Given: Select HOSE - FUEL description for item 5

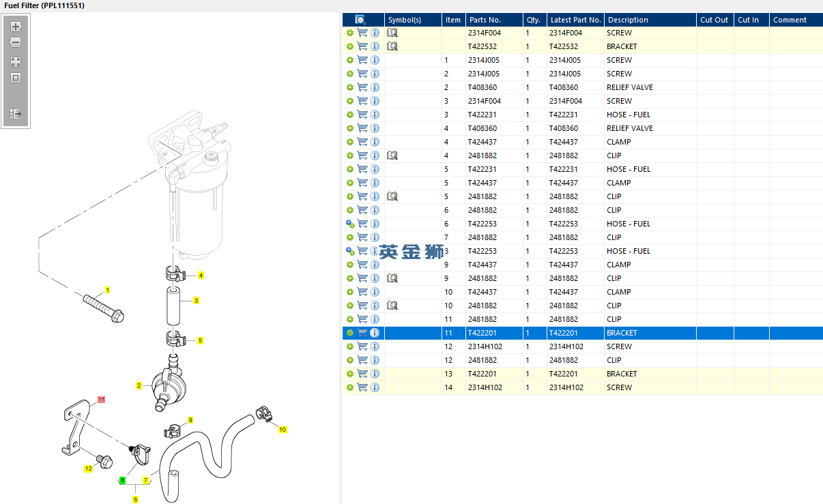Looking at the screenshot, I should pos(629,169).
